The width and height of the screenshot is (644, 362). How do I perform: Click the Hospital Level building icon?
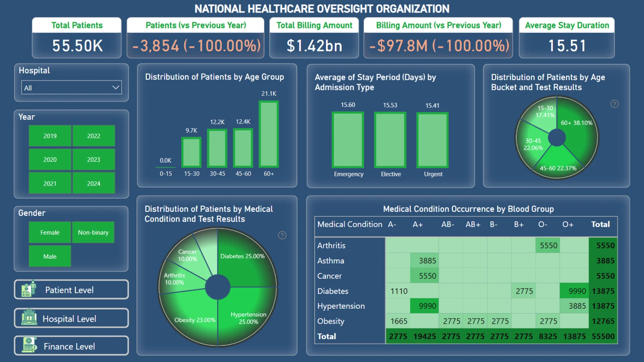[x=29, y=317]
